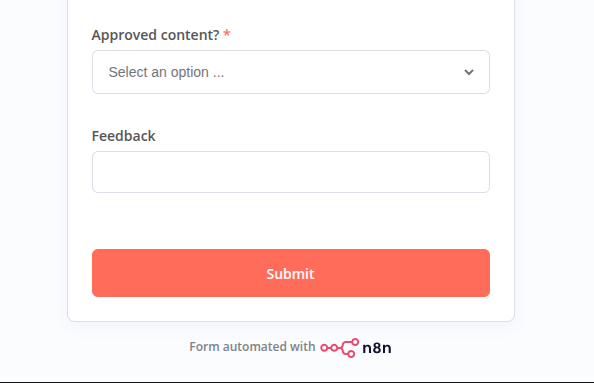
Task: Click the white "Submit" text on button
Action: [290, 274]
